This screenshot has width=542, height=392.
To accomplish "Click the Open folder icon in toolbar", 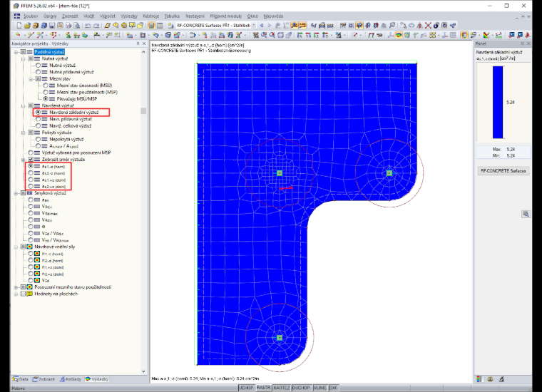I will pyautogui.click(x=27, y=26).
